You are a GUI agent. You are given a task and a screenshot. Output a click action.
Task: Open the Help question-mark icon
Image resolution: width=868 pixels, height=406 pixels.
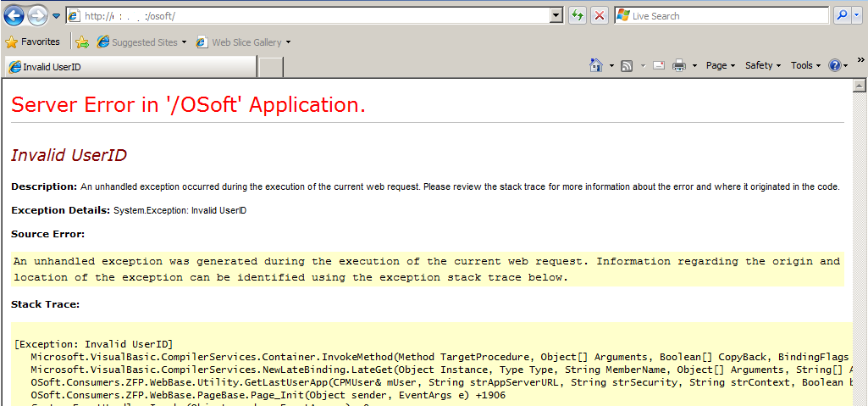[x=835, y=65]
